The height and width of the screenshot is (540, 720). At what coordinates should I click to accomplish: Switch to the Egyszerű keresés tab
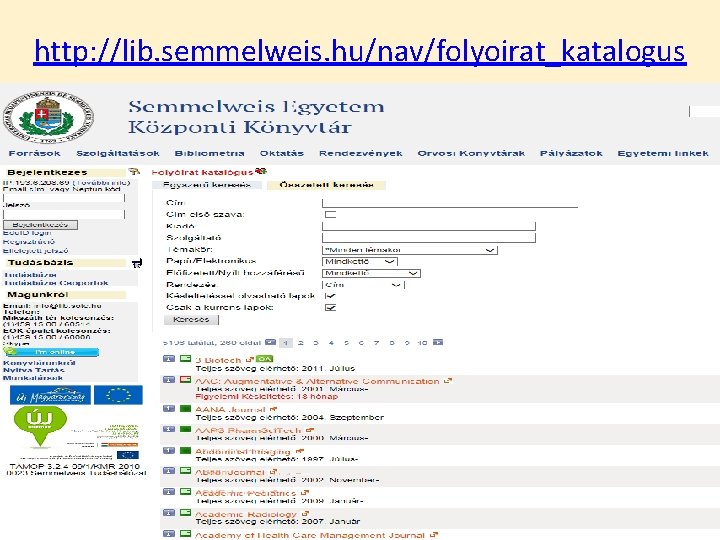point(207,185)
